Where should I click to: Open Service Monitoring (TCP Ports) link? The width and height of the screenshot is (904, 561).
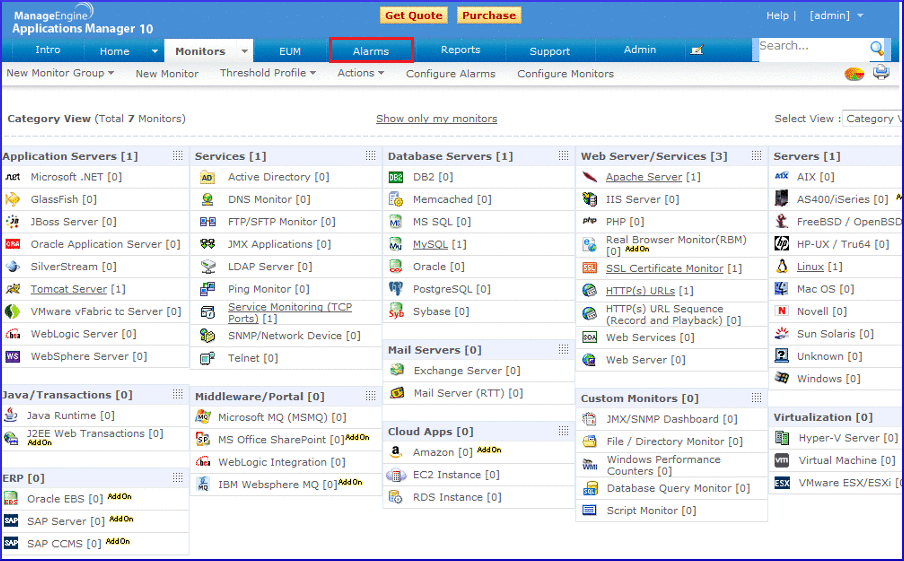point(289,312)
